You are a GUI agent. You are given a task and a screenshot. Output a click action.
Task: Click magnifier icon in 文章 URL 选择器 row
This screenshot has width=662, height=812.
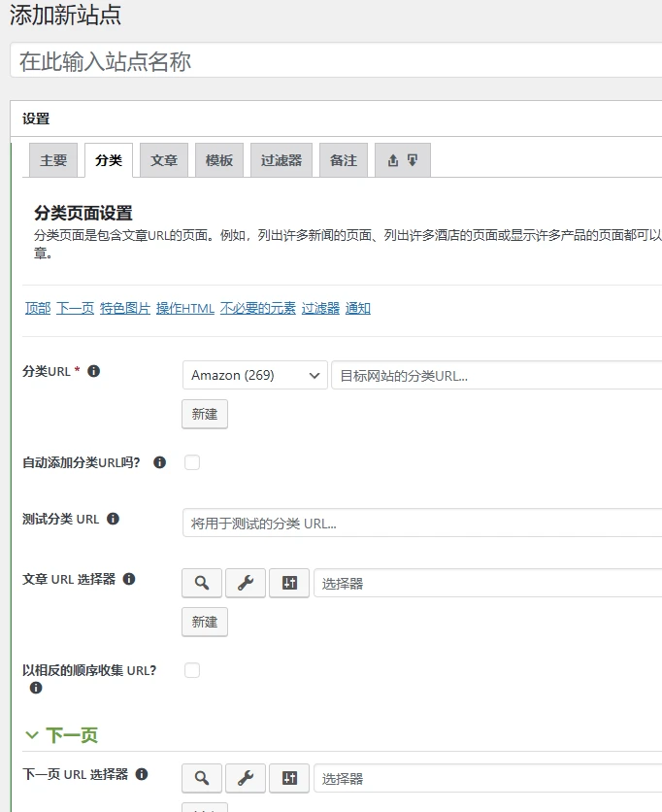pos(202,583)
